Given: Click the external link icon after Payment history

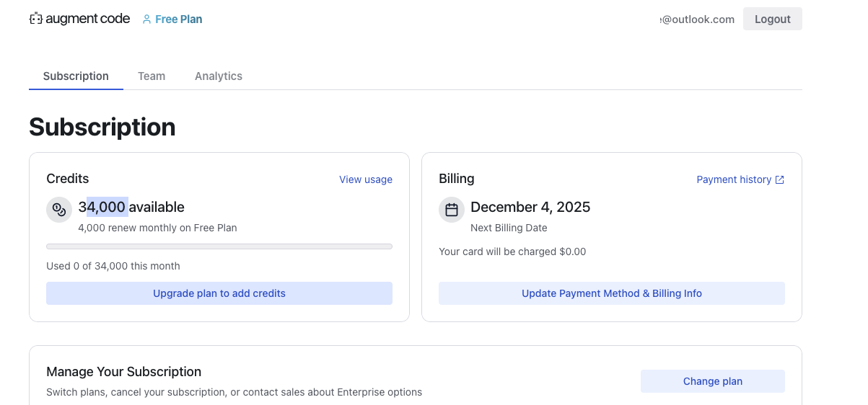Looking at the screenshot, I should click(779, 179).
